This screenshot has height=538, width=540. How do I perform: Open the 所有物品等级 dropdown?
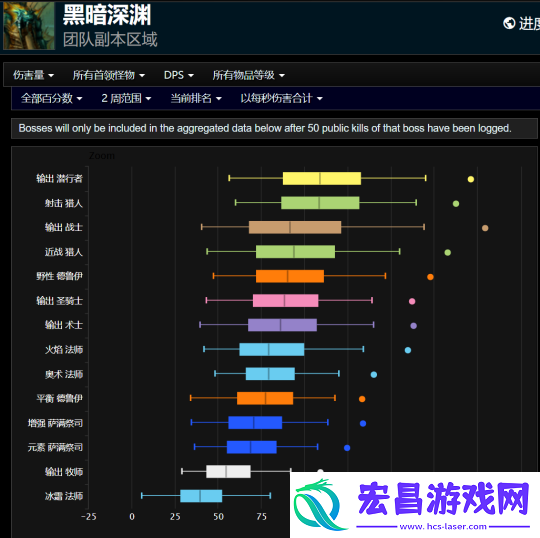click(248, 75)
